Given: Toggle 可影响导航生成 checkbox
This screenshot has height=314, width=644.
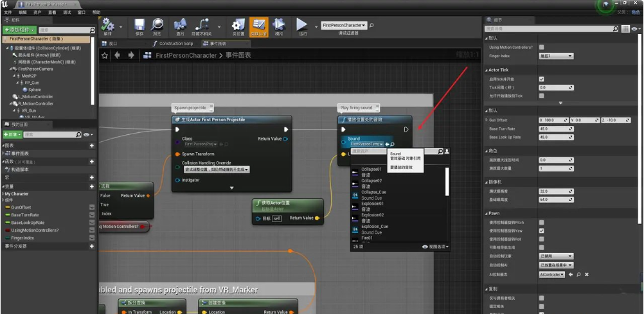Looking at the screenshot, I should tap(541, 247).
